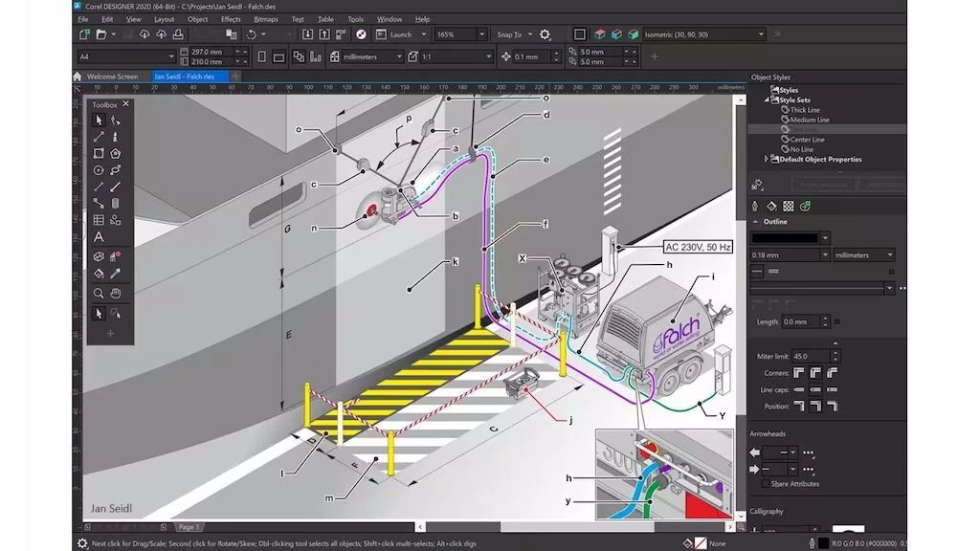
Task: Select the Center Line style
Action: pyautogui.click(x=807, y=140)
